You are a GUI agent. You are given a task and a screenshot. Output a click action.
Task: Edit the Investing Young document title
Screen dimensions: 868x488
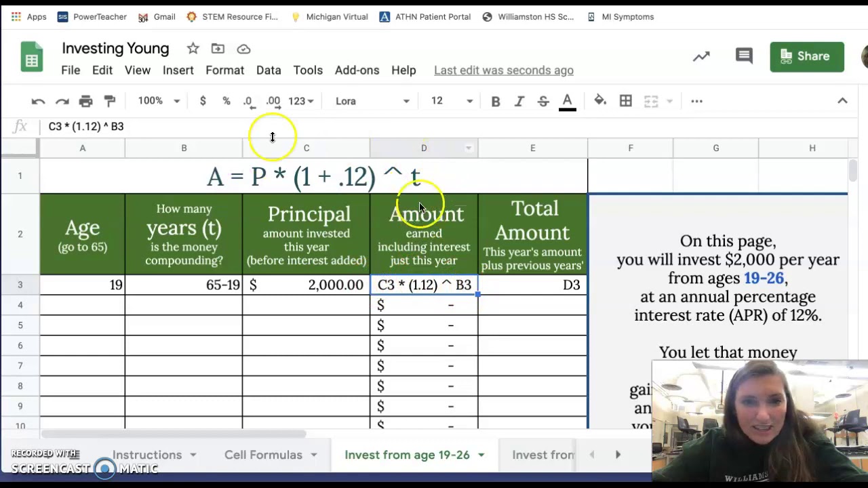click(x=115, y=49)
